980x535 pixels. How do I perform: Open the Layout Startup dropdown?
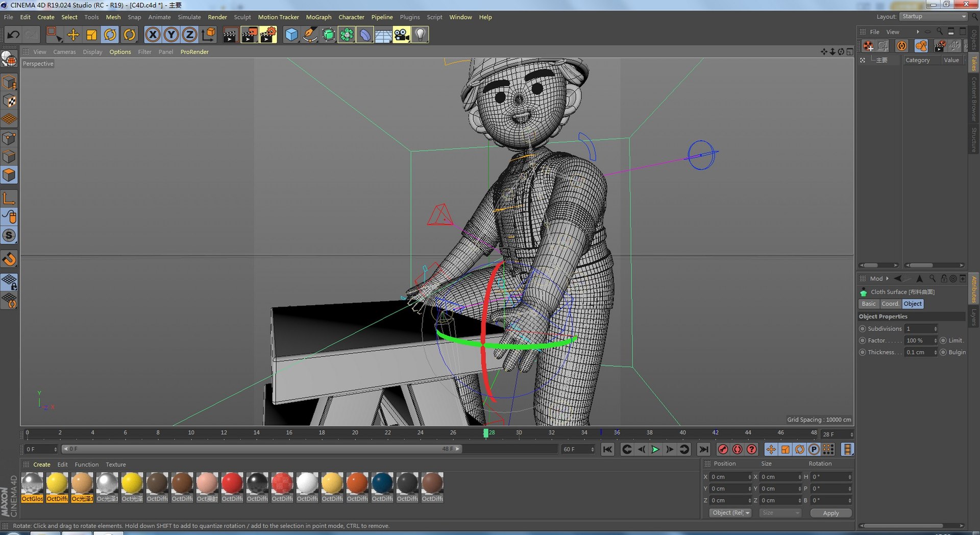point(934,16)
